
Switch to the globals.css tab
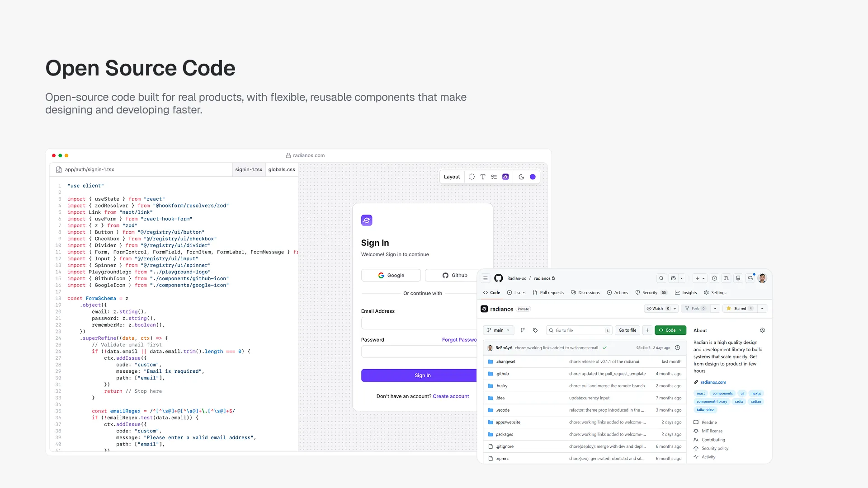click(282, 169)
